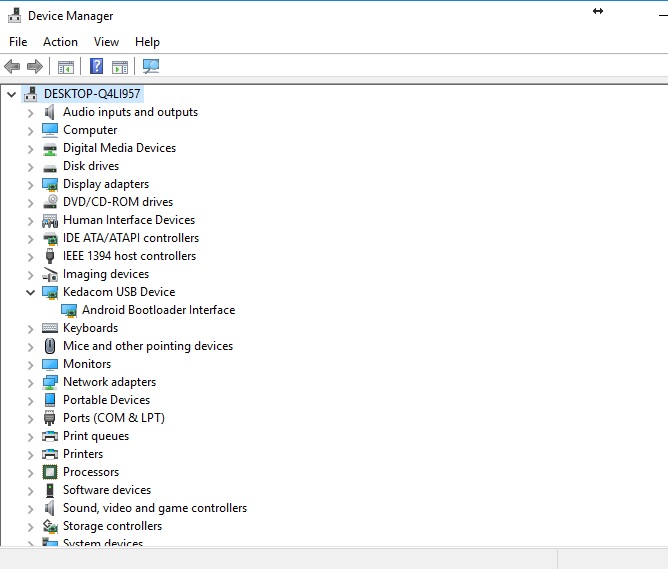This screenshot has width=668, height=569.
Task: Click the Back arrow in the toolbar
Action: point(12,67)
